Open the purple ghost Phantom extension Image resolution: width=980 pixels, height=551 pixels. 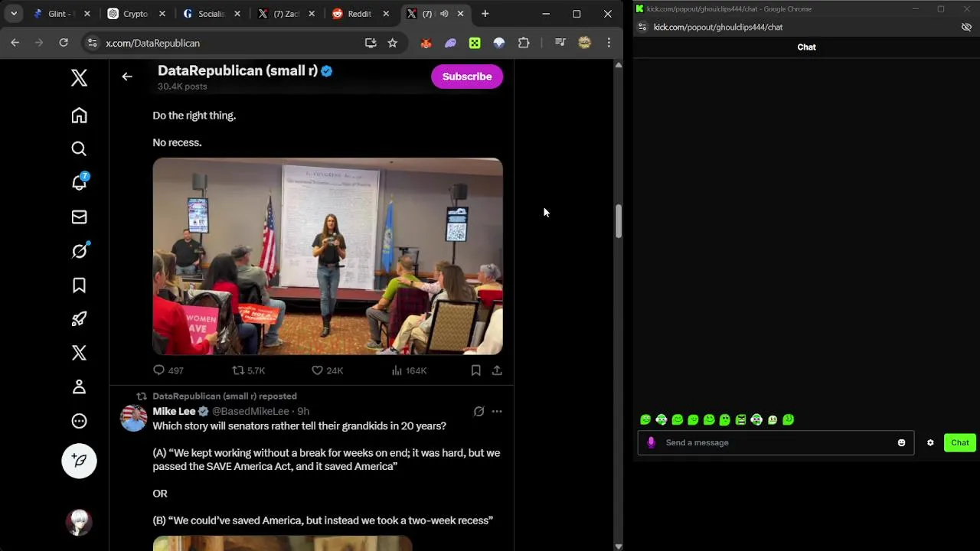pyautogui.click(x=450, y=43)
